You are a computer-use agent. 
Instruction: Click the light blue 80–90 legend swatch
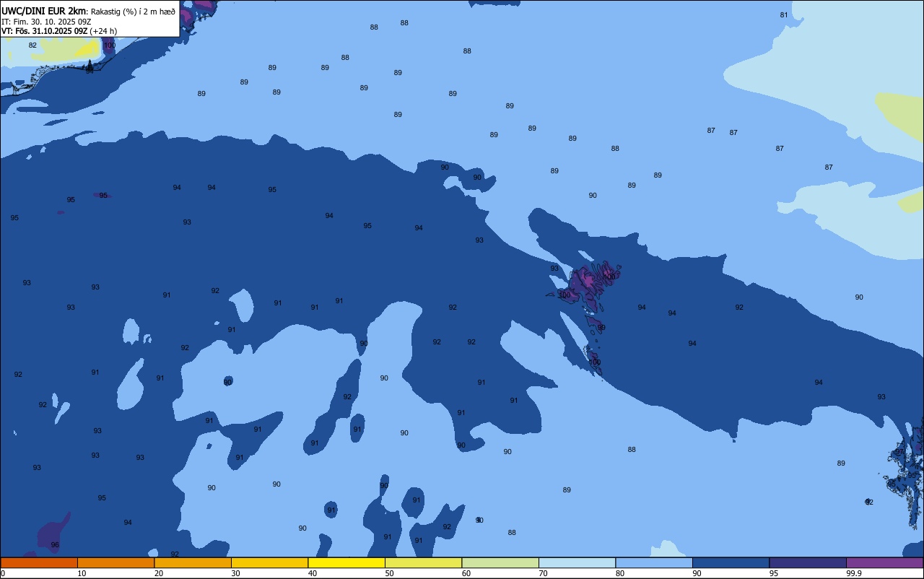point(654,562)
